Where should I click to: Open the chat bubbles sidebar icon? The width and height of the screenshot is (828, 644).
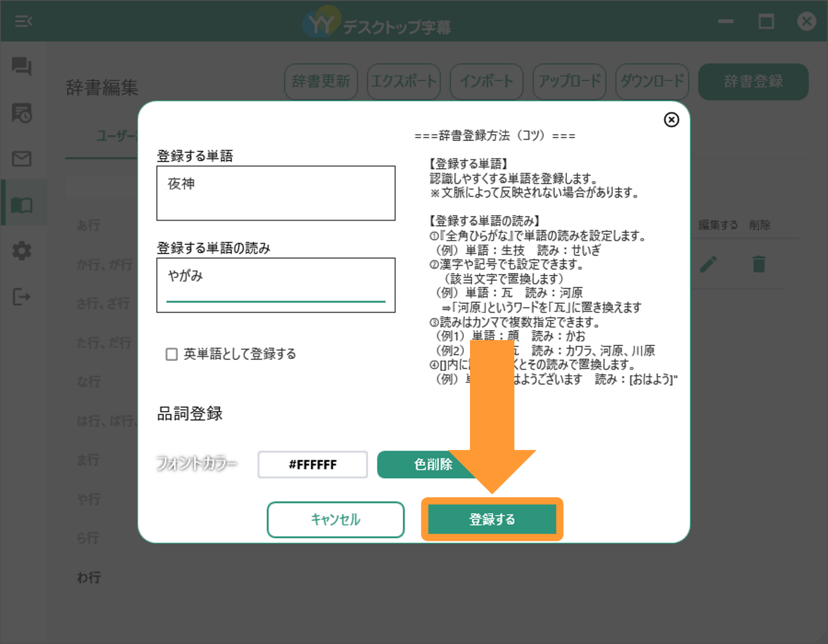(22, 66)
